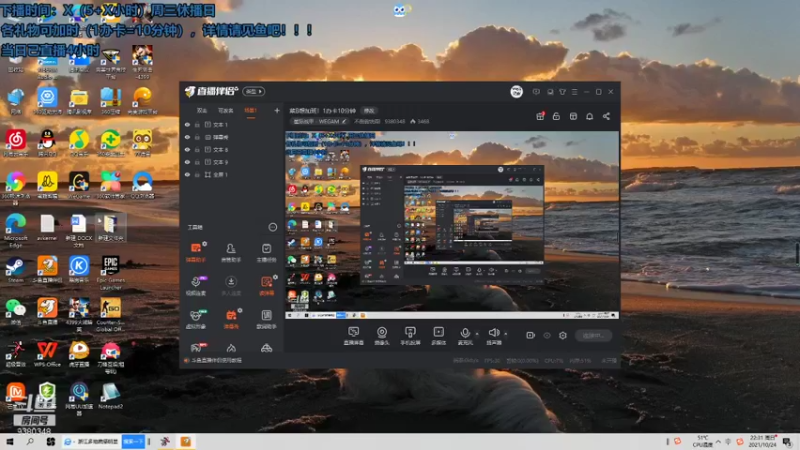This screenshot has width=800, height=450.
Task: Open the danmaku assistant tool
Action: [196, 252]
